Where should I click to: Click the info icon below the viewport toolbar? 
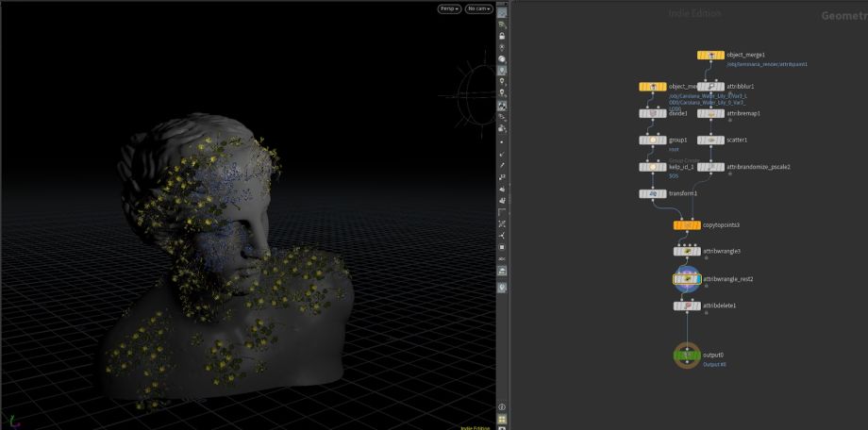click(502, 406)
